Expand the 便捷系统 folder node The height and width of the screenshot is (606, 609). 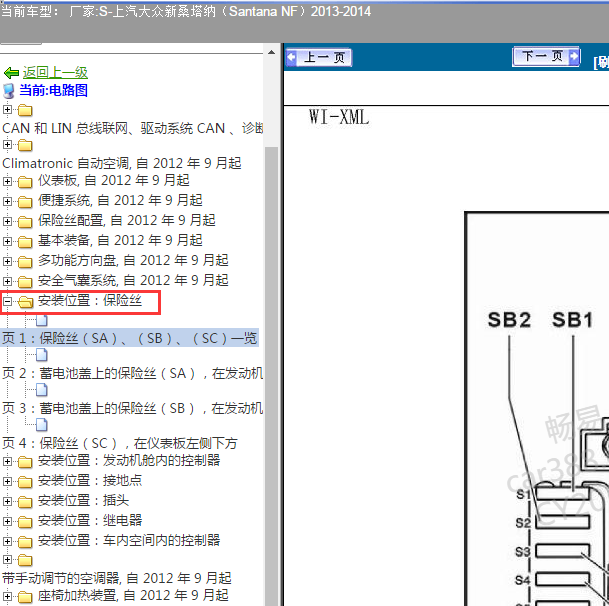click(x=7, y=201)
